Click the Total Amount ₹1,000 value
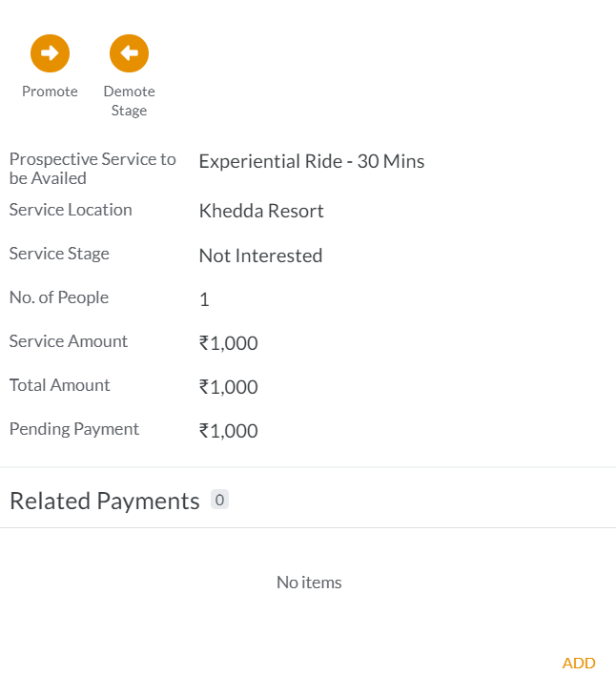Viewport: 616px width, 696px height. 229,387
